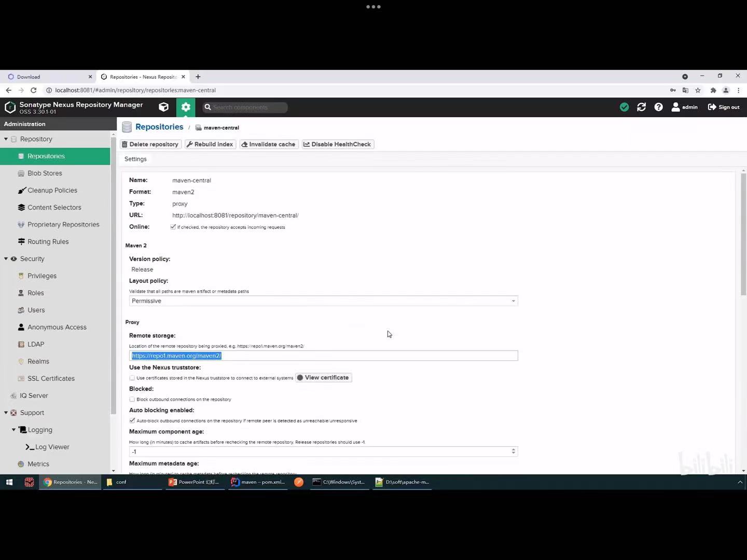Screen dimensions: 747x560
Task: Click the Invalidate cache button
Action: (268, 144)
